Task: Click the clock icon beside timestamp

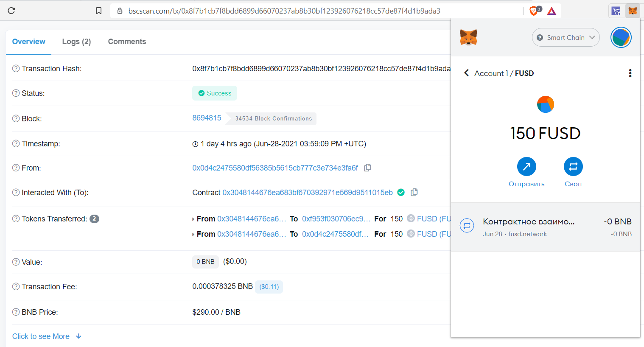Action: click(195, 144)
